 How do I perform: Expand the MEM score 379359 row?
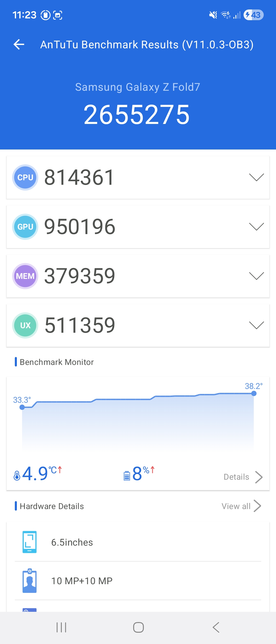tap(256, 276)
